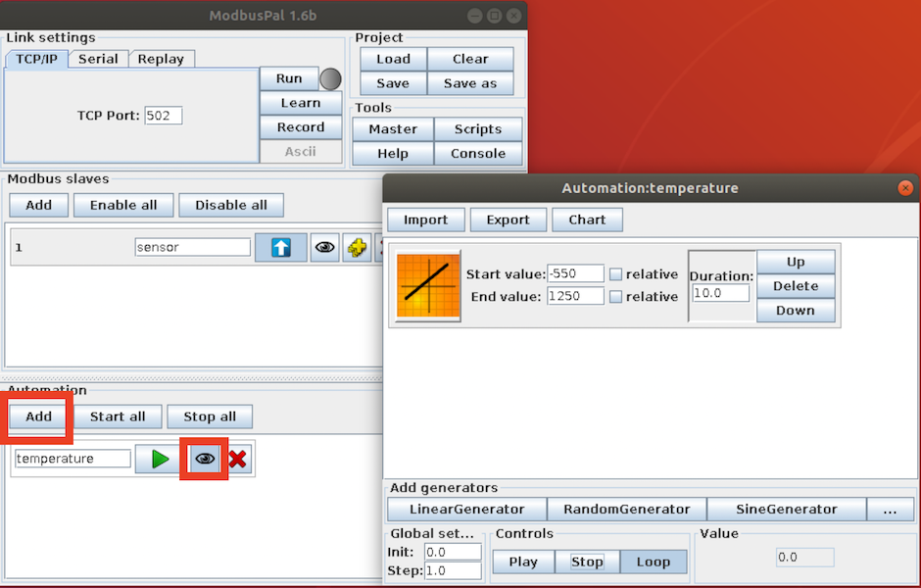Show more generators with ellipsis button
The width and height of the screenshot is (921, 588).
[x=891, y=510]
